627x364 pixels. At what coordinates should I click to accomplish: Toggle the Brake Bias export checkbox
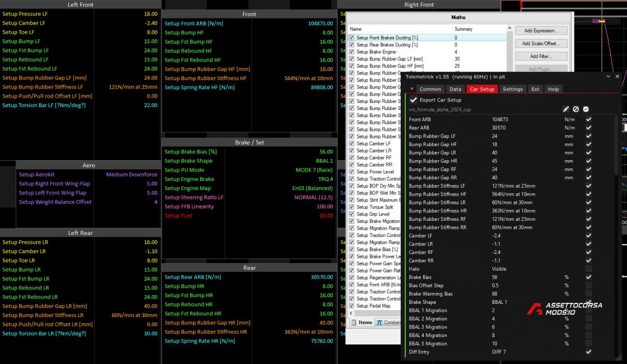[589, 277]
